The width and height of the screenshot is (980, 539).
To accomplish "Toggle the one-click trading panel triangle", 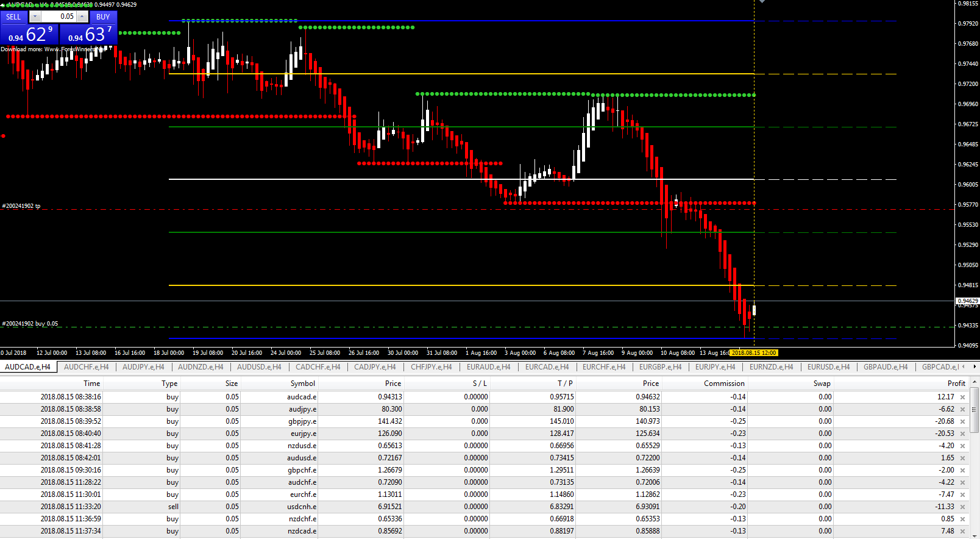I will (3, 5).
